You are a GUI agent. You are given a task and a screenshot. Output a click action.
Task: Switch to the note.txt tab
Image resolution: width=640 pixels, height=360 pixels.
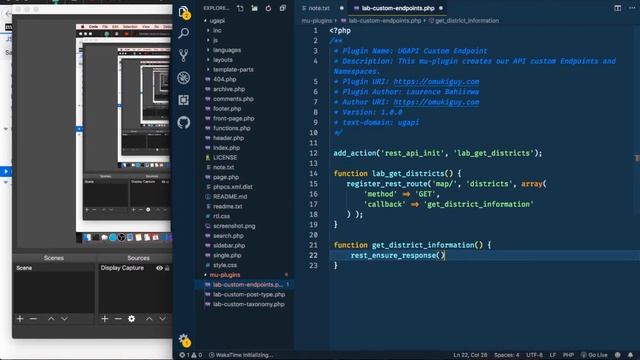pos(319,8)
